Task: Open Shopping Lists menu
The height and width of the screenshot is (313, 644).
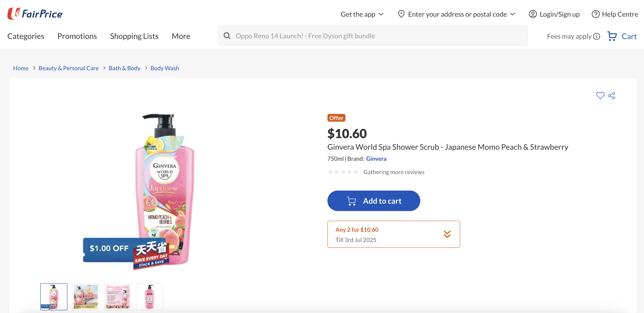Action: pyautogui.click(x=134, y=36)
